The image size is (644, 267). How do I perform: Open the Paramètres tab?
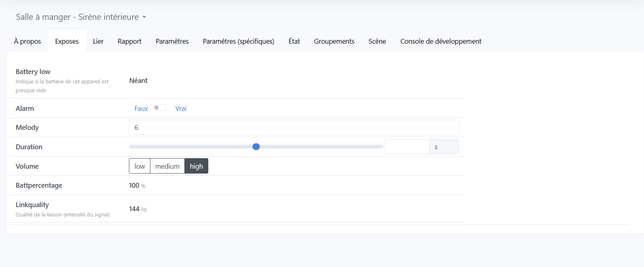point(172,41)
